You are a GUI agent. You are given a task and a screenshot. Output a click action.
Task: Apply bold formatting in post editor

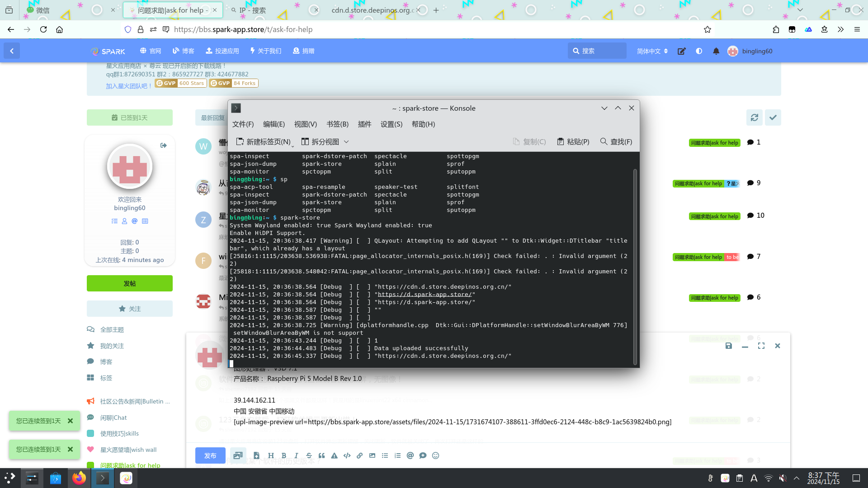[x=283, y=455]
